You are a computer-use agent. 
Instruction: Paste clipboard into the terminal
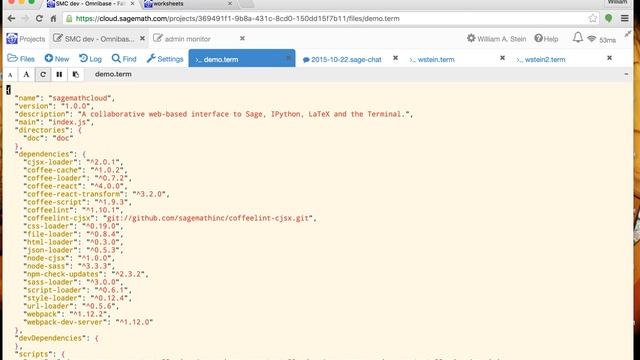pos(76,75)
